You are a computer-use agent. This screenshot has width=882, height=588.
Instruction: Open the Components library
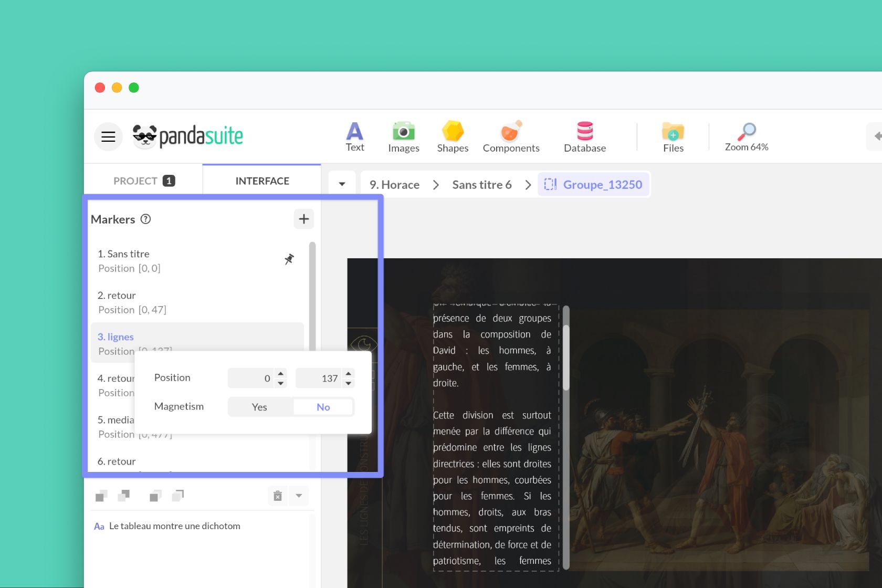(511, 136)
